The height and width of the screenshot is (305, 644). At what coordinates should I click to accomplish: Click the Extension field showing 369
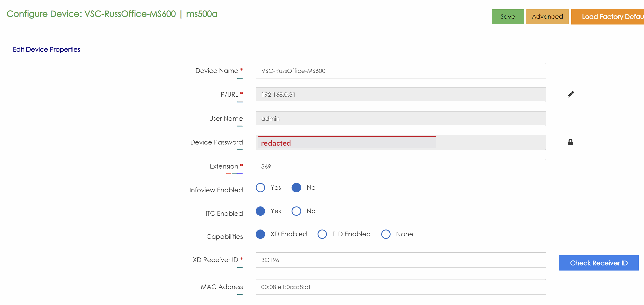click(400, 166)
